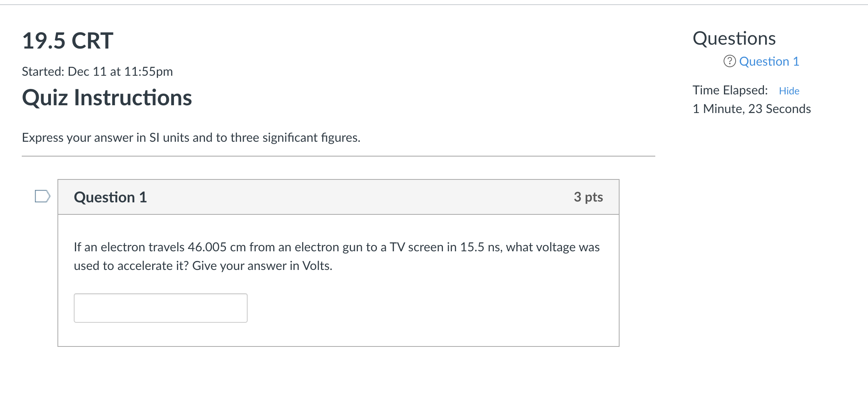
Task: Click the answer input field below the question
Action: (x=160, y=308)
